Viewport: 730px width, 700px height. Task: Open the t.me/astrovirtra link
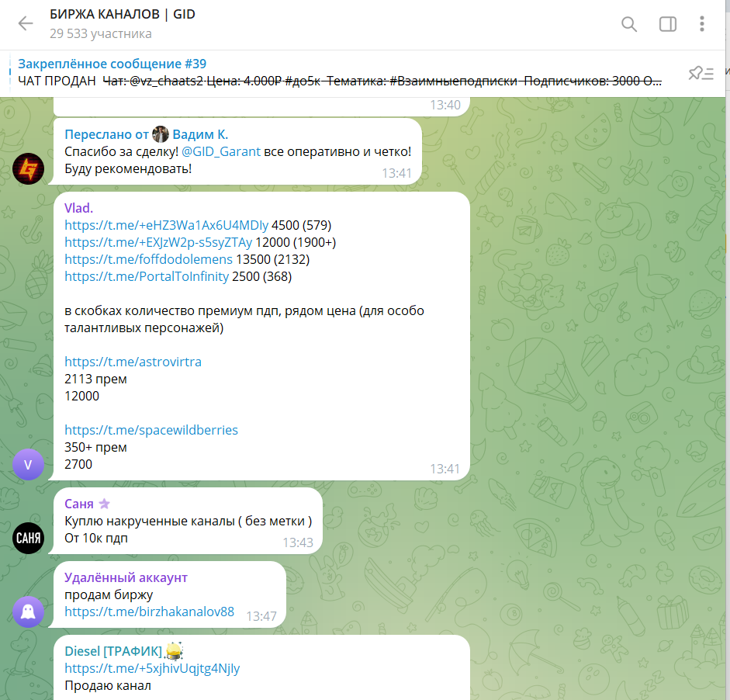133,362
